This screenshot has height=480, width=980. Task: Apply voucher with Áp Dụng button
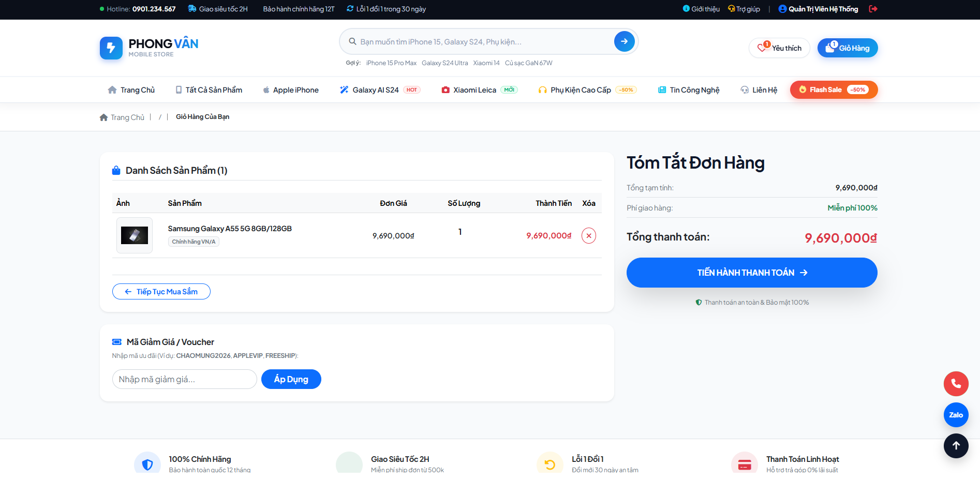point(291,379)
